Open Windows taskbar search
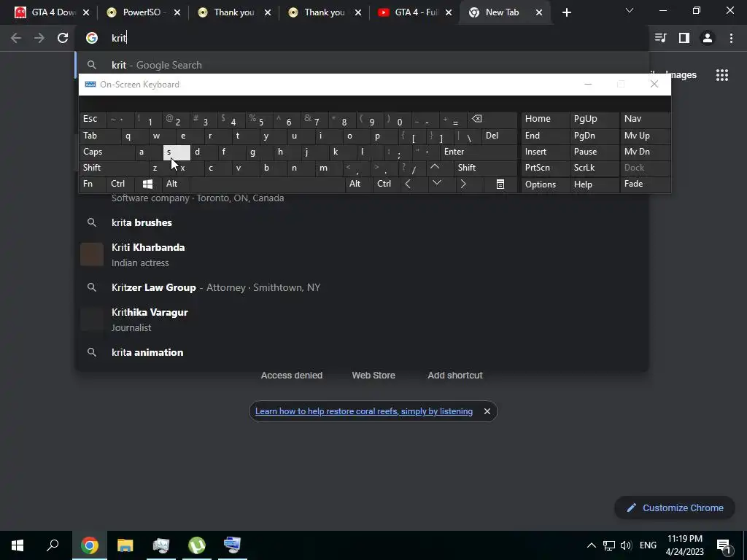Image resolution: width=747 pixels, height=560 pixels. click(53, 545)
